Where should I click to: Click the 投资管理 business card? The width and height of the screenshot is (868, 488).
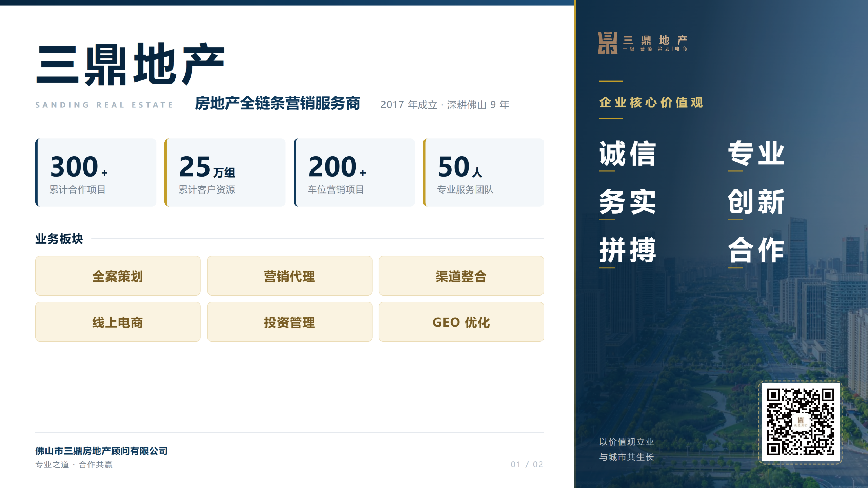coord(290,322)
